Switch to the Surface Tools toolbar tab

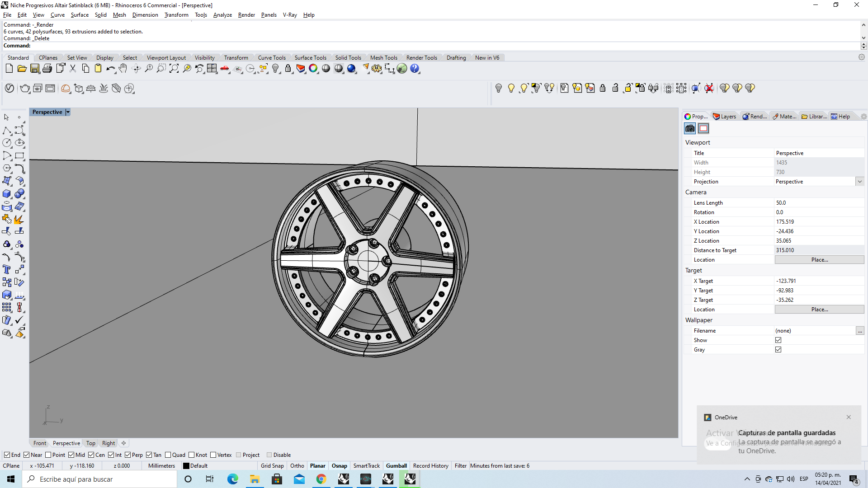pos(310,58)
